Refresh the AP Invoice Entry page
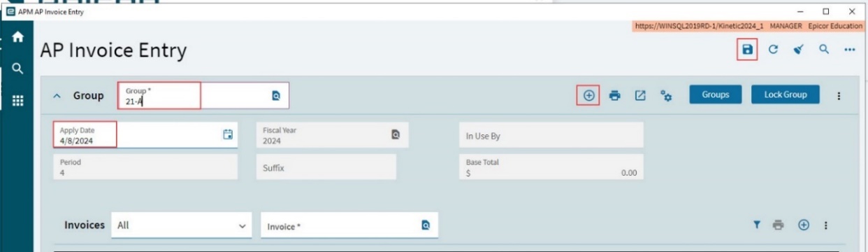868x252 pixels. [773, 50]
